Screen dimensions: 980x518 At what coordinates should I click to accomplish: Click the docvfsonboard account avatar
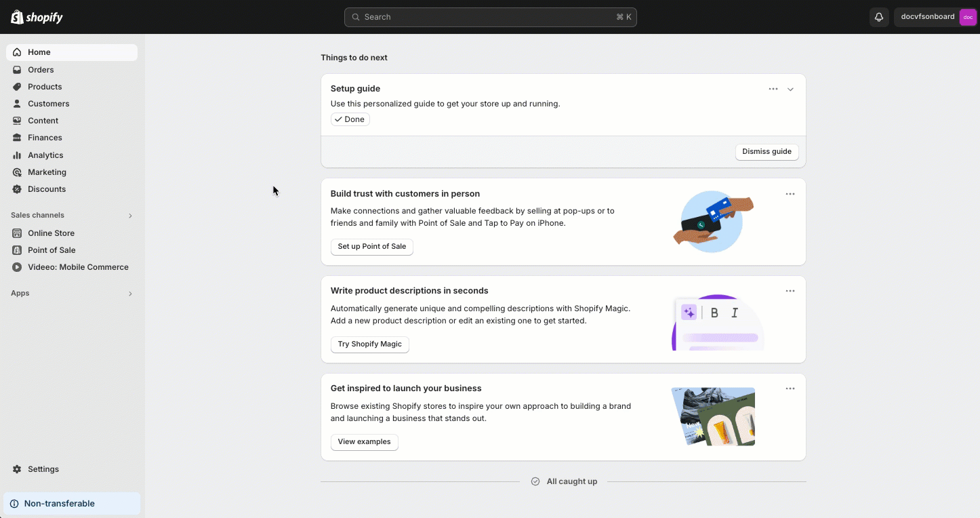coord(968,17)
